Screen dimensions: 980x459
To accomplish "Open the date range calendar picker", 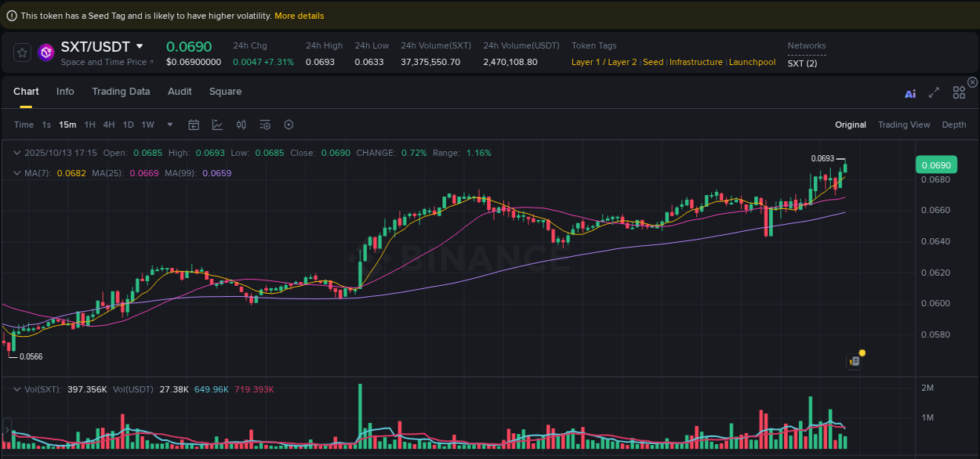I will coord(194,125).
